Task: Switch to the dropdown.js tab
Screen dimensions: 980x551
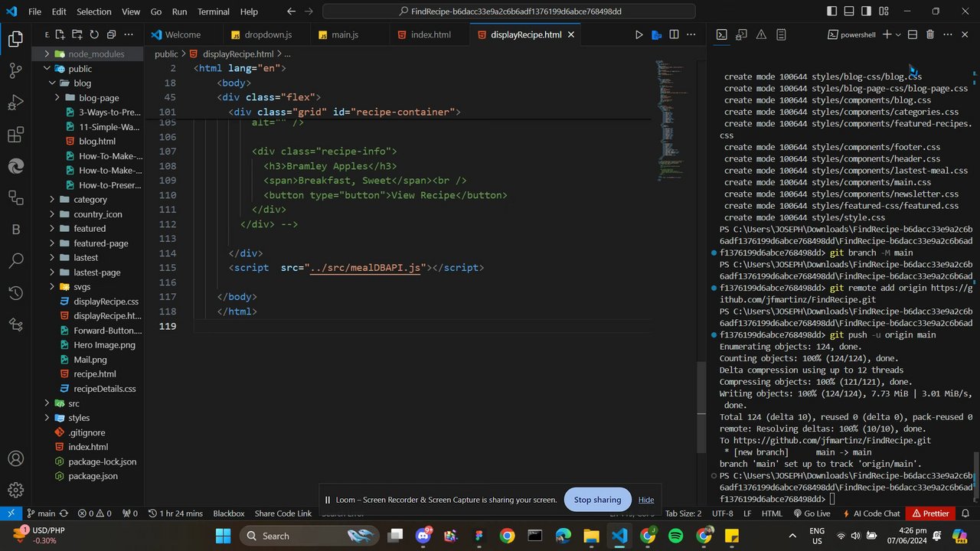Action: [x=267, y=34]
